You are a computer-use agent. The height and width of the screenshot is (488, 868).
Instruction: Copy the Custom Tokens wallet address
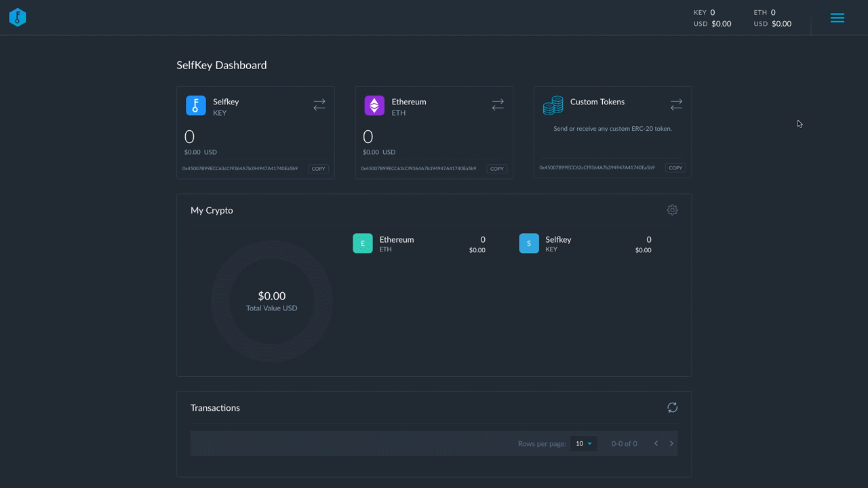[x=675, y=168]
